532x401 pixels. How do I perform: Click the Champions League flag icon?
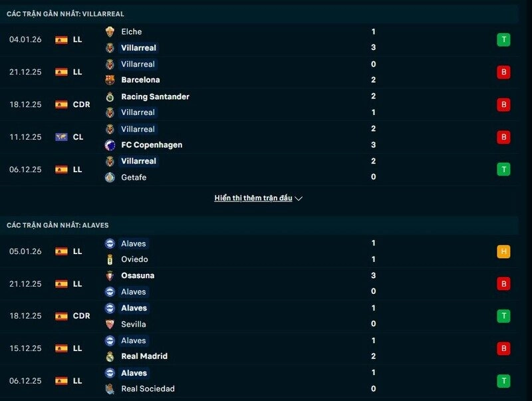point(61,137)
